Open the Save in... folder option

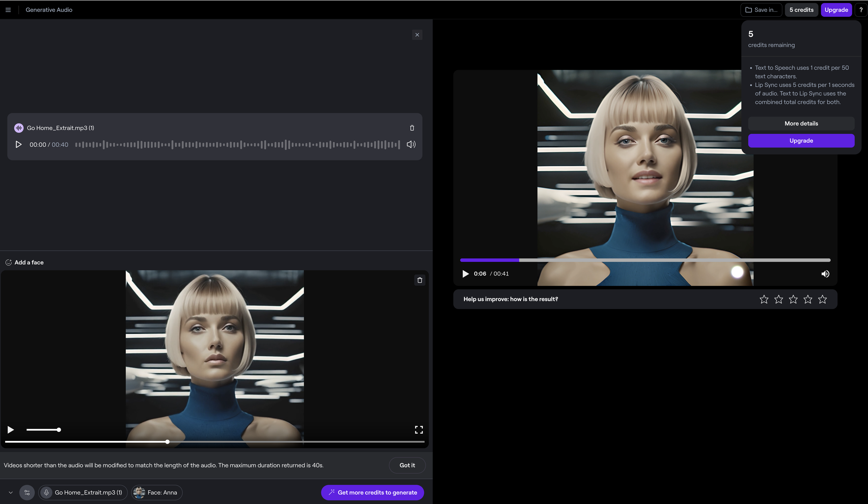[761, 10]
